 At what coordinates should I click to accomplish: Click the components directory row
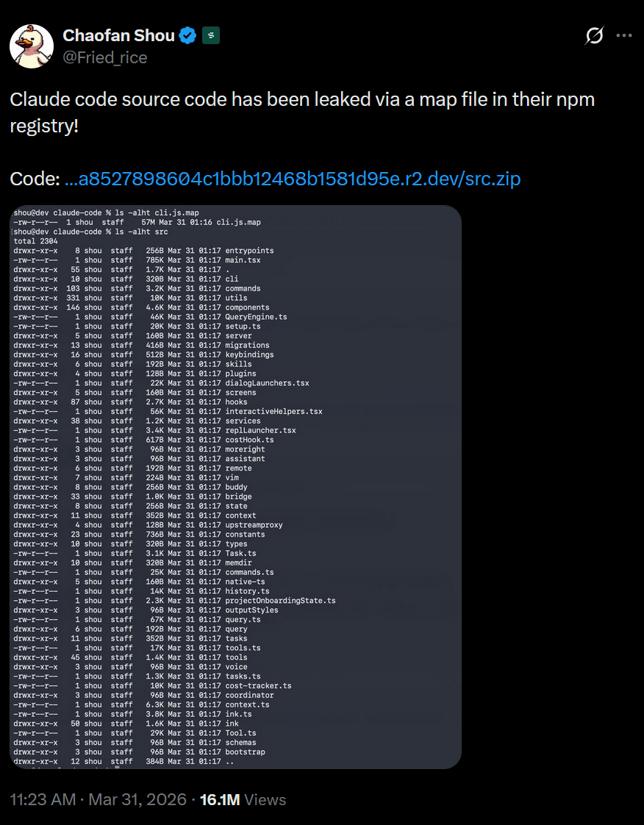pyautogui.click(x=142, y=307)
